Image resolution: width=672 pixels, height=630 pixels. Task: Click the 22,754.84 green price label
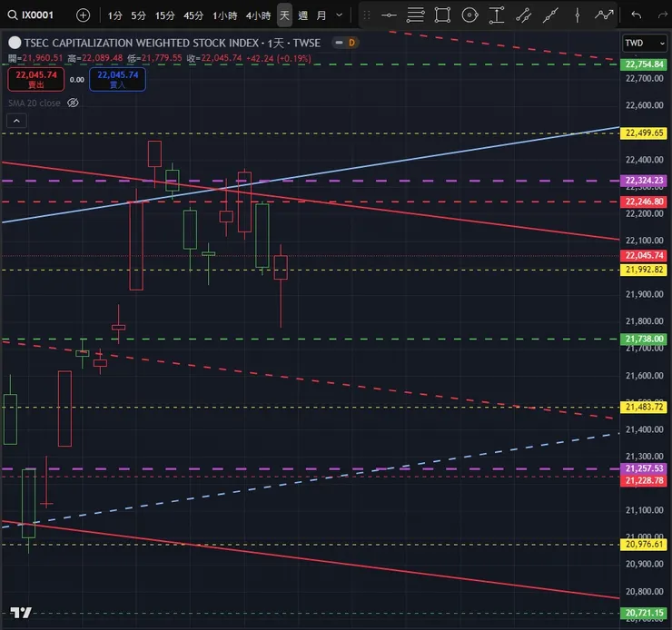(644, 64)
